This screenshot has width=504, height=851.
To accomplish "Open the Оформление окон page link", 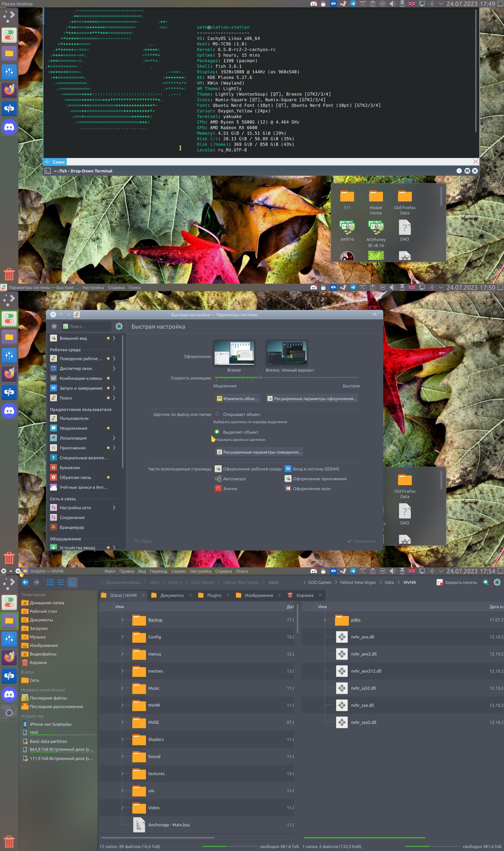I will 308,489.
